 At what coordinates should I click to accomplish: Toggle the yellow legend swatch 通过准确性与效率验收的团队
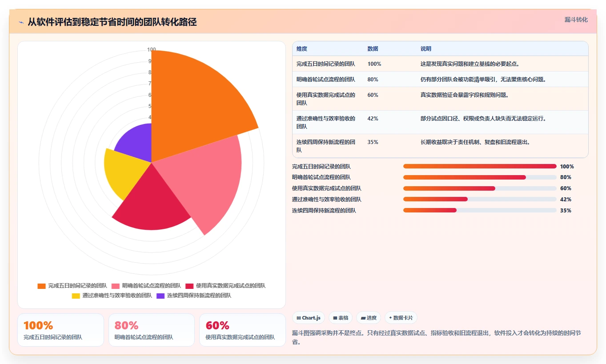click(76, 296)
